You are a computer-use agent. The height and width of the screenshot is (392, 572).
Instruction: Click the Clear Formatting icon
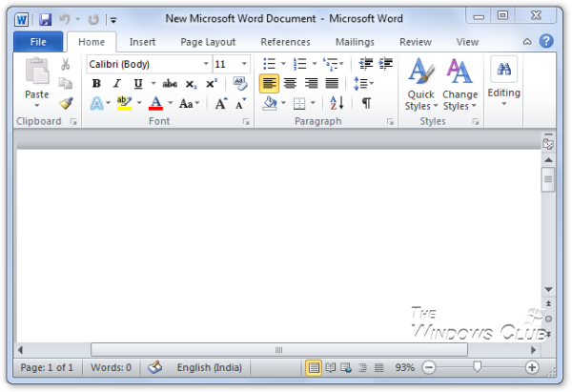[240, 84]
